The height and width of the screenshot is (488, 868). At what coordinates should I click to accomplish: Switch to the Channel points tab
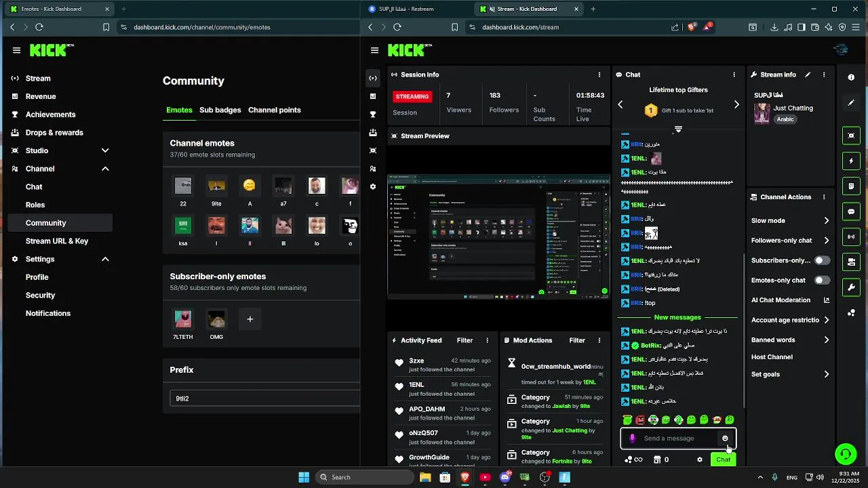pos(275,110)
